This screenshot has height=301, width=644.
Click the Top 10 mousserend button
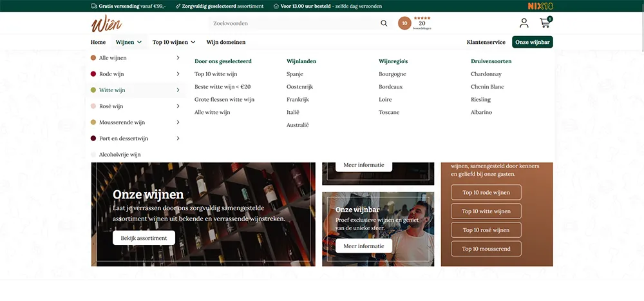pyautogui.click(x=486, y=249)
